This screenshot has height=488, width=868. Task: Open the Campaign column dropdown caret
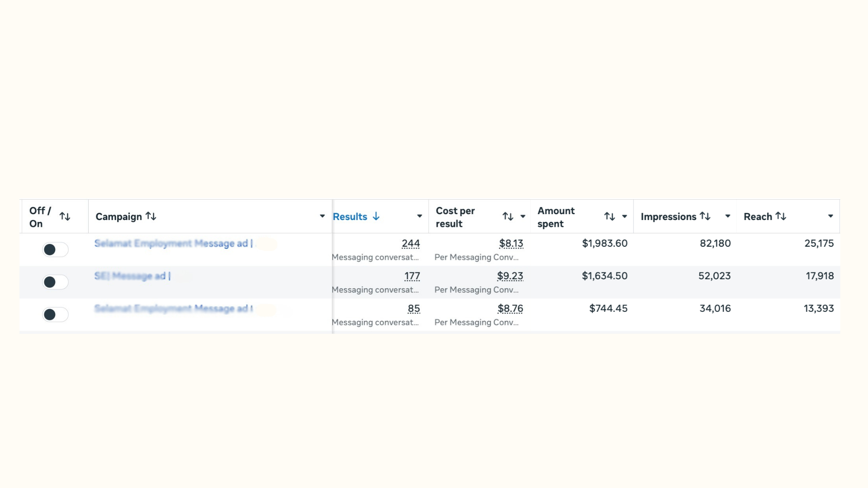tap(322, 216)
